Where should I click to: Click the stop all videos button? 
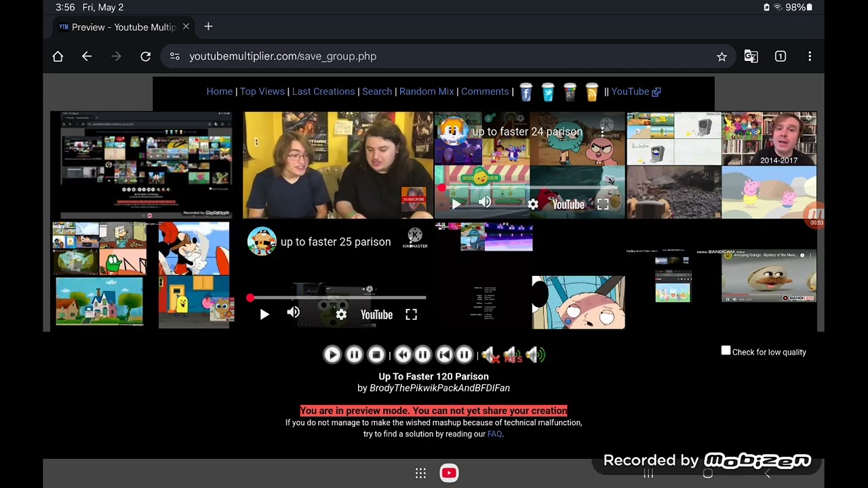[376, 354]
